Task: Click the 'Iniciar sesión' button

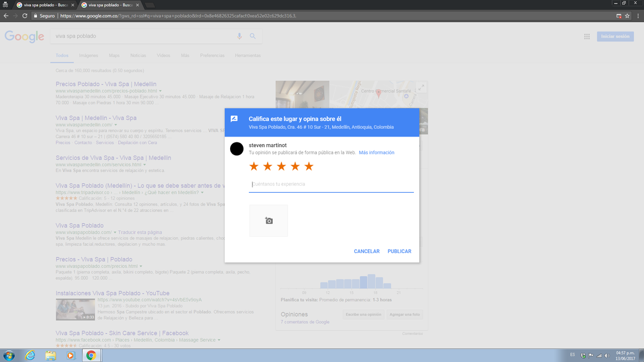Action: pos(615,36)
